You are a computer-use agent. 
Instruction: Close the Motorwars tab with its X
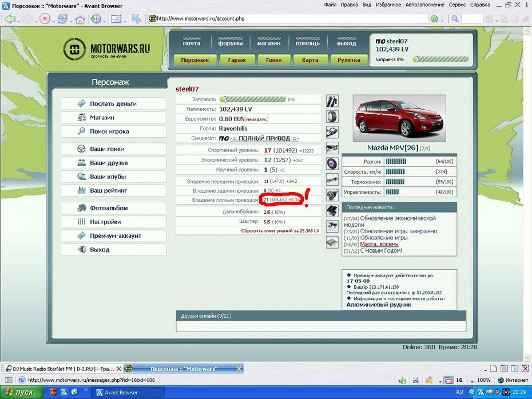point(239,369)
